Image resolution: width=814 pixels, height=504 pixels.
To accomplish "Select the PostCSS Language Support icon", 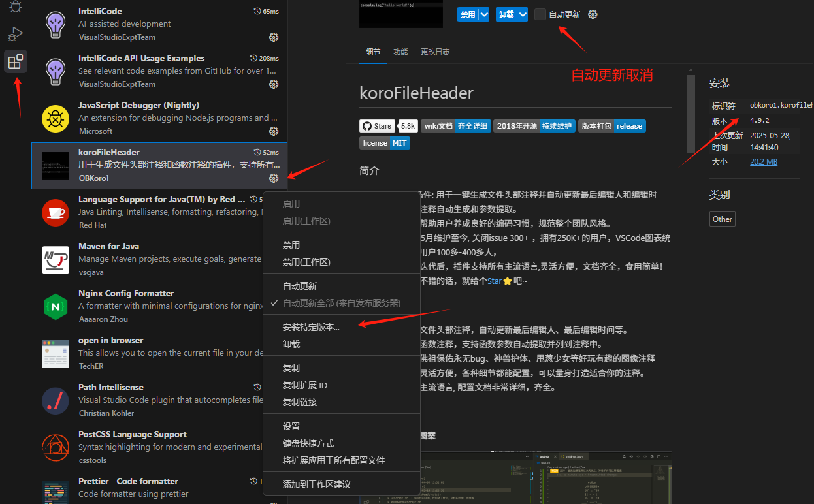I will coord(56,448).
